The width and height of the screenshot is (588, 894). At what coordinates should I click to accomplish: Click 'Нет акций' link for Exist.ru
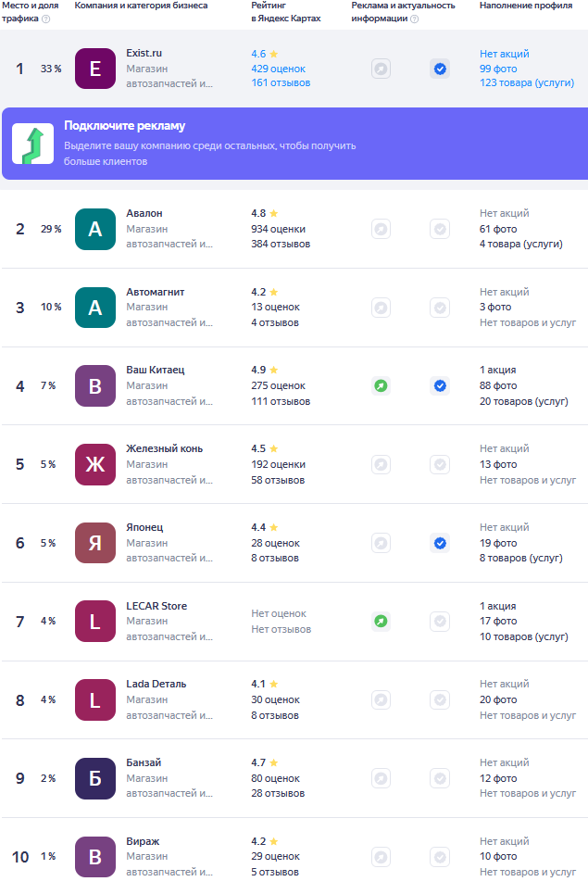coord(505,54)
